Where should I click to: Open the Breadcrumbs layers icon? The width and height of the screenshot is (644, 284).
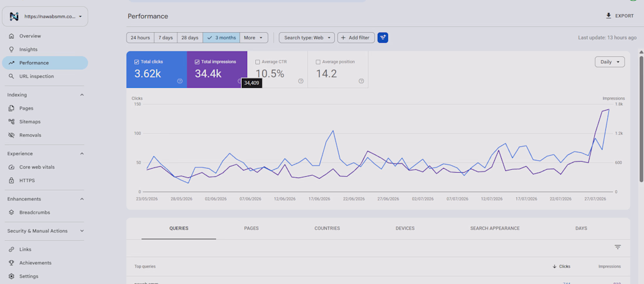click(12, 213)
